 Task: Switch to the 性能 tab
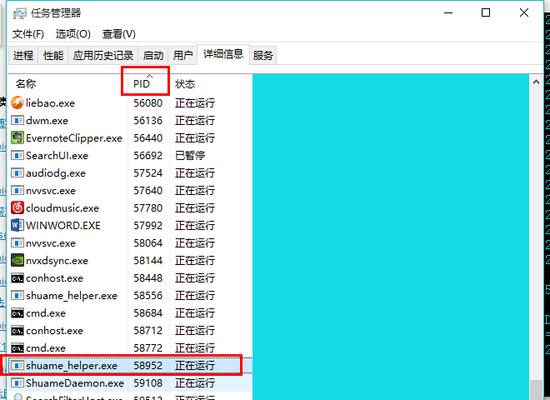pos(53,55)
